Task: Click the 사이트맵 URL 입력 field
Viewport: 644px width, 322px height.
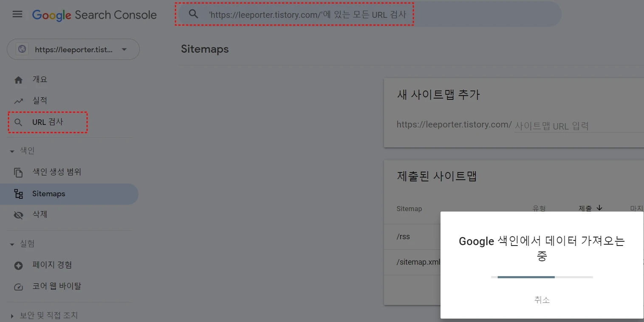Action: click(x=579, y=126)
